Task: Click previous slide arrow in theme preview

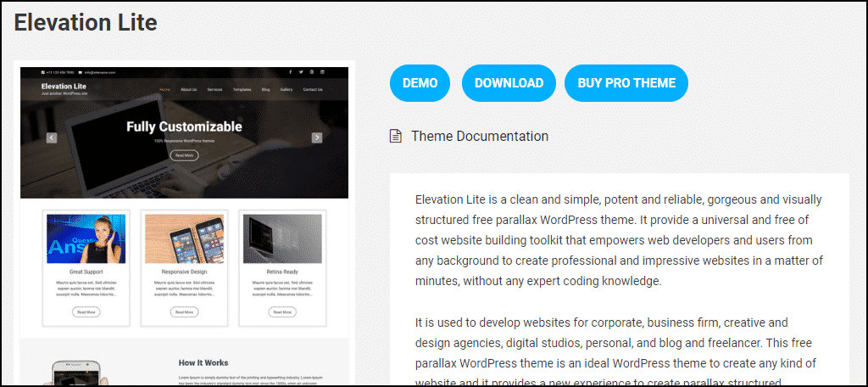Action: tap(52, 137)
